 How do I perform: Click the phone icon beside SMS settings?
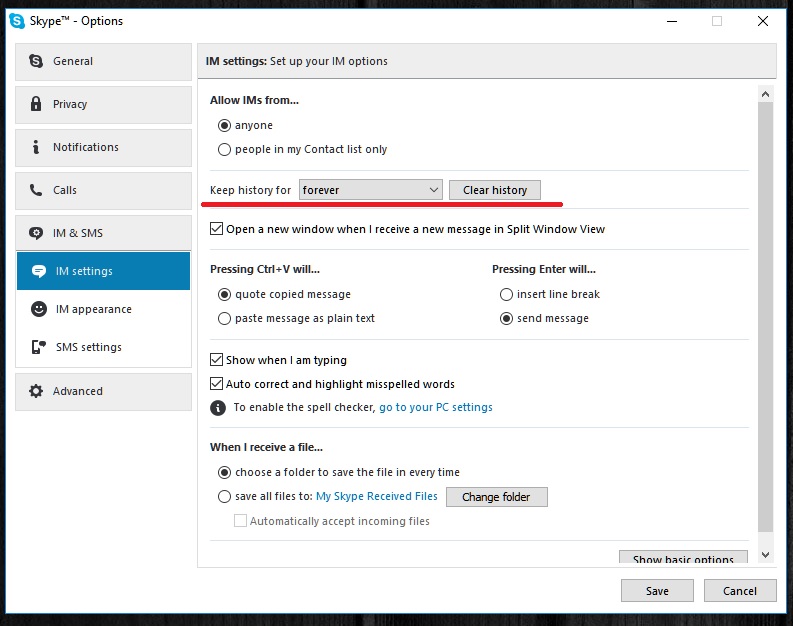(39, 347)
